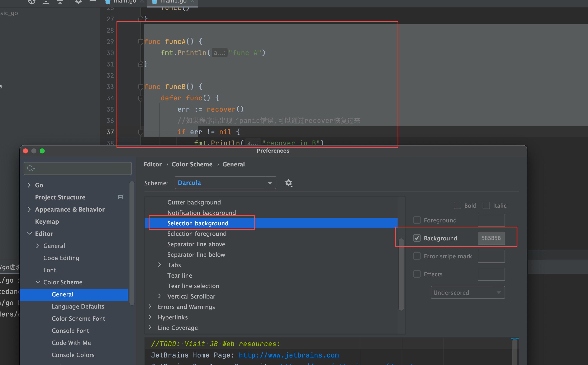Select Separator line above option
This screenshot has width=588, height=365.
[196, 244]
